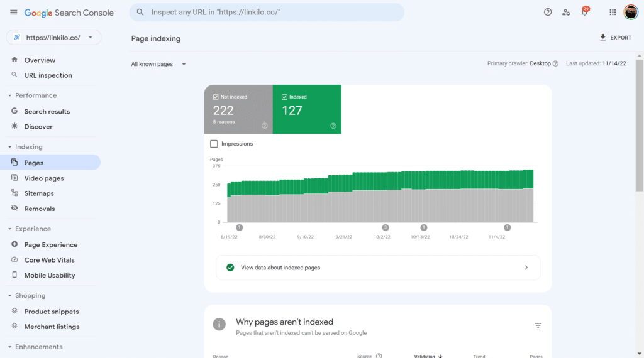Open the notifications bell
Screen dimensions: 644x358
click(584, 12)
